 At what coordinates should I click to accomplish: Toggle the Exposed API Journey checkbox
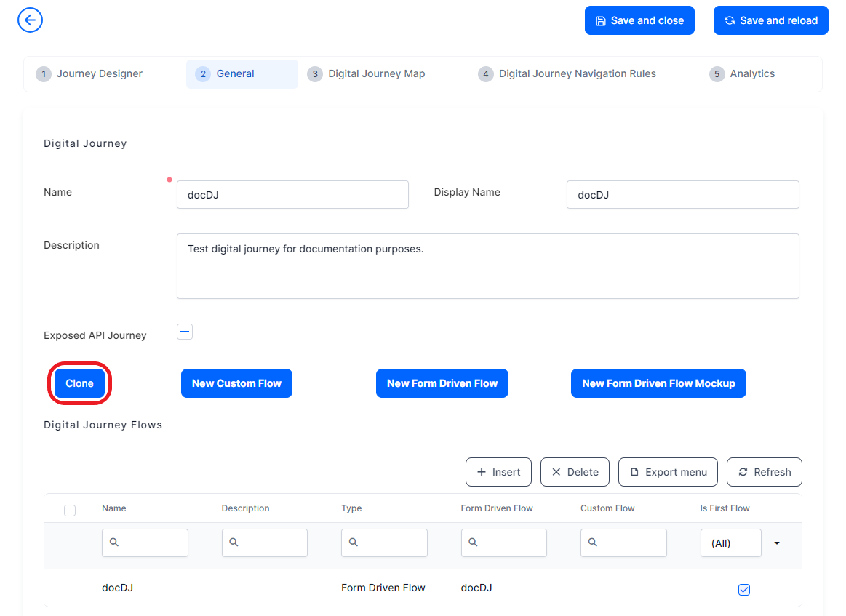(x=185, y=332)
